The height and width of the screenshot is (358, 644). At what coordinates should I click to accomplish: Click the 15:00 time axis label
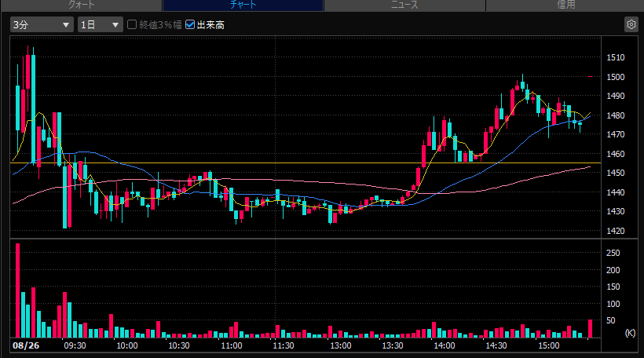(x=549, y=345)
